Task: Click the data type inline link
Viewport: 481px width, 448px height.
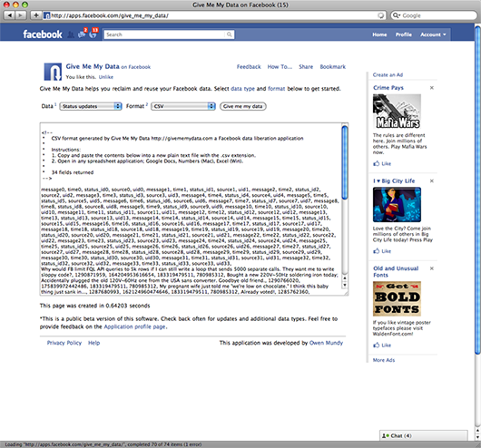Action: [x=242, y=89]
